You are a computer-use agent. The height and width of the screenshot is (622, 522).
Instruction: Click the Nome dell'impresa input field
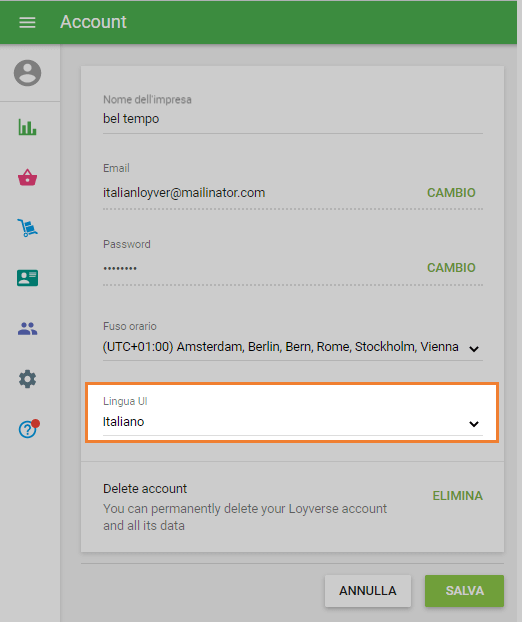293,119
